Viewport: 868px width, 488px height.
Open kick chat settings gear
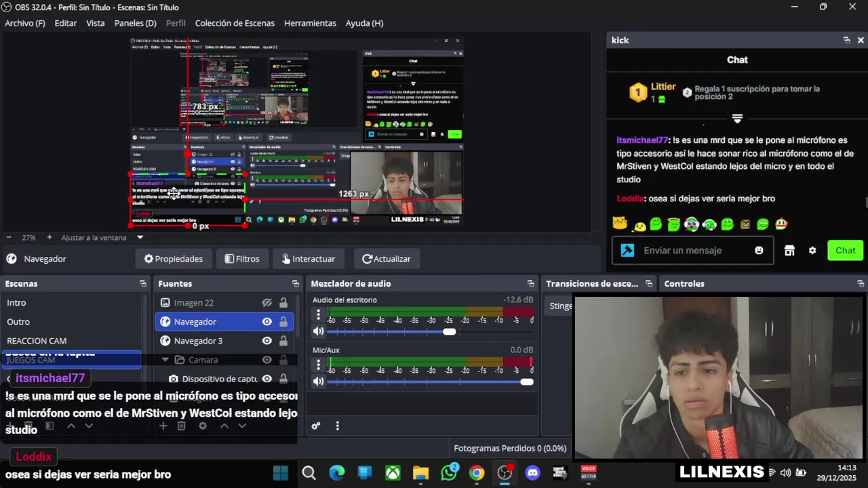click(812, 250)
